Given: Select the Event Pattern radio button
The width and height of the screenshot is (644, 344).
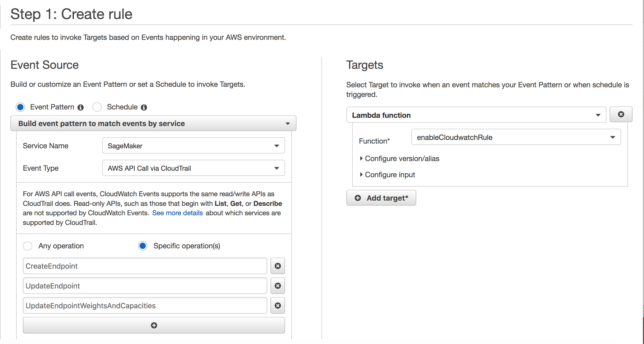Looking at the screenshot, I should point(20,107).
